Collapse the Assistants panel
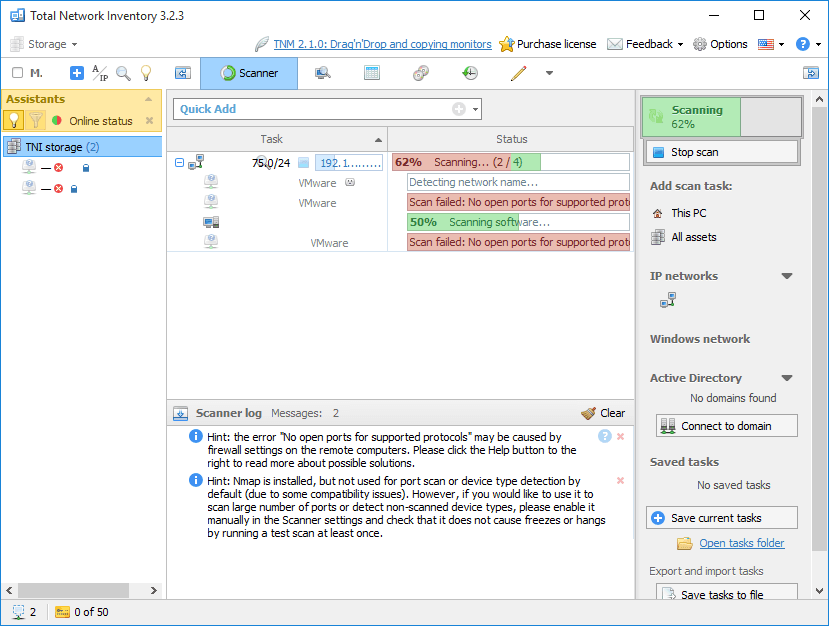Screen dimensions: 829x626 149,99
